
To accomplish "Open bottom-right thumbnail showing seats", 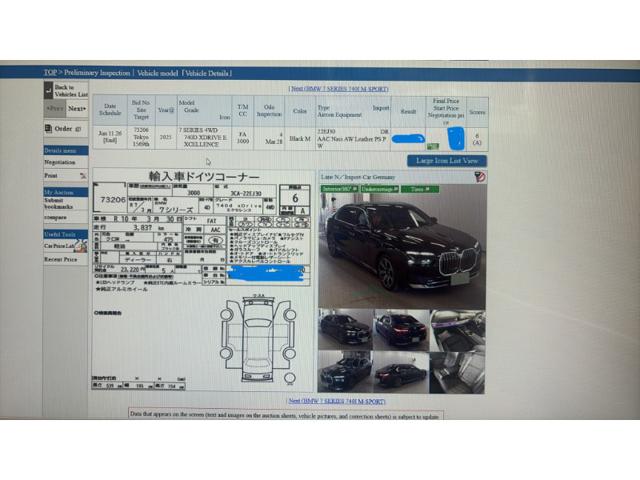I will (457, 372).
